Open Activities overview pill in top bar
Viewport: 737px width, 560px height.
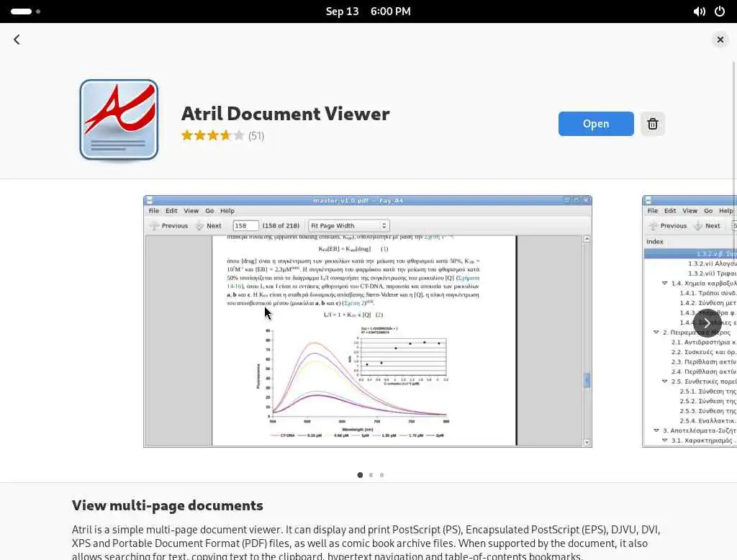[x=25, y=12]
